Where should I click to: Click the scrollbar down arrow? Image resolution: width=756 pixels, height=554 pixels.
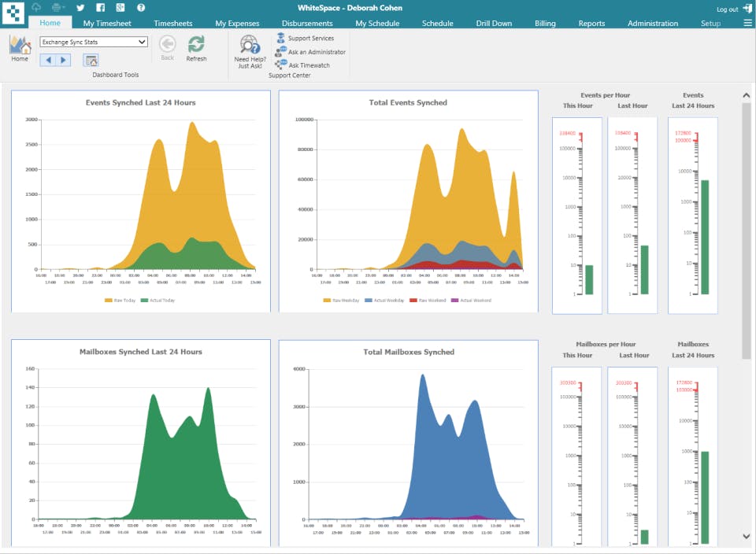click(x=747, y=537)
